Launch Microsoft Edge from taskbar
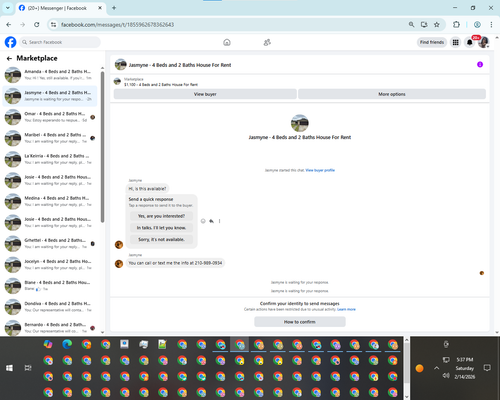This screenshot has height=400, width=500. [67, 344]
